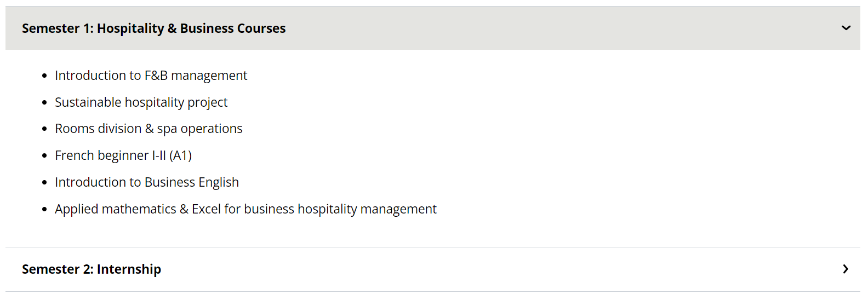Click "Sustainable hospitality project" course text

[141, 102]
